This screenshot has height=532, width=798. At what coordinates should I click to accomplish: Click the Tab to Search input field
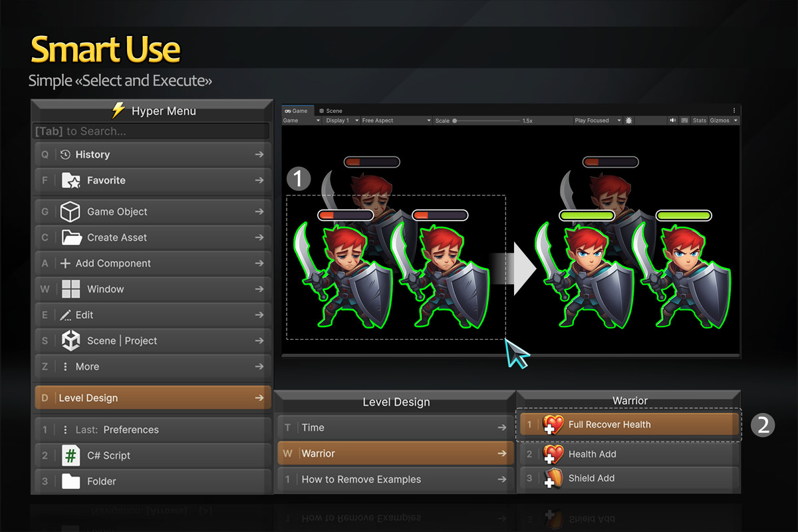pos(152,132)
